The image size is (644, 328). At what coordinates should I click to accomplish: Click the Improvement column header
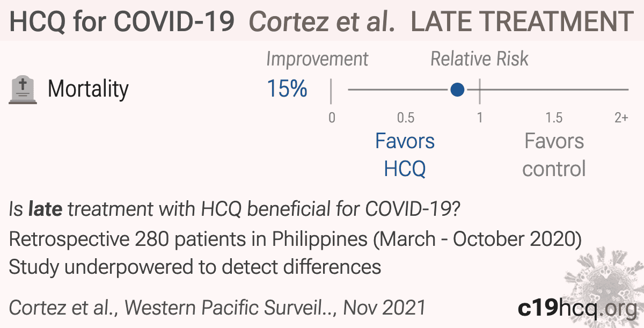click(x=317, y=59)
